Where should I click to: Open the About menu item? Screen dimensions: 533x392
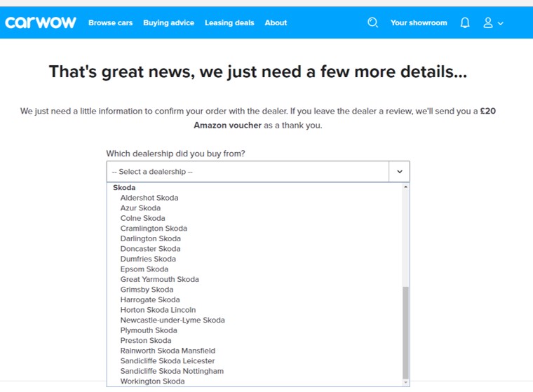tap(276, 22)
